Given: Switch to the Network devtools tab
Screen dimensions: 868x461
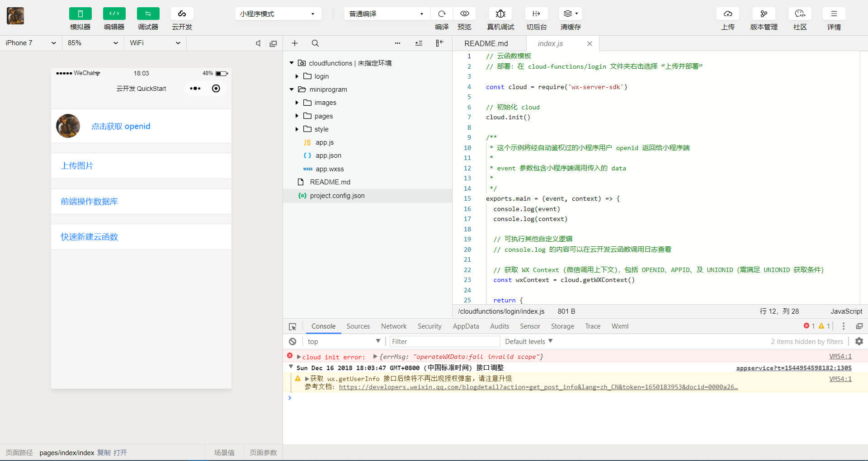Looking at the screenshot, I should point(394,326).
